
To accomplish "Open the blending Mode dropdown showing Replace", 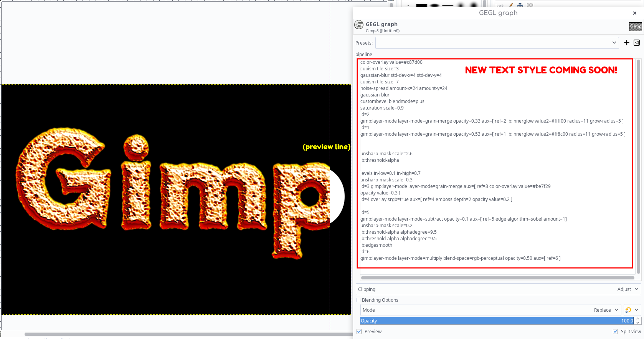I will (491, 310).
